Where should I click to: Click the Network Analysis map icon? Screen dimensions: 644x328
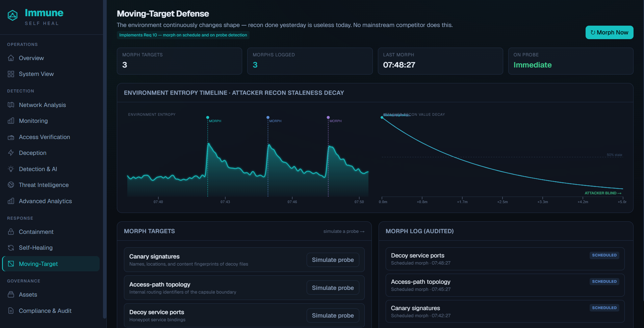pos(11,105)
